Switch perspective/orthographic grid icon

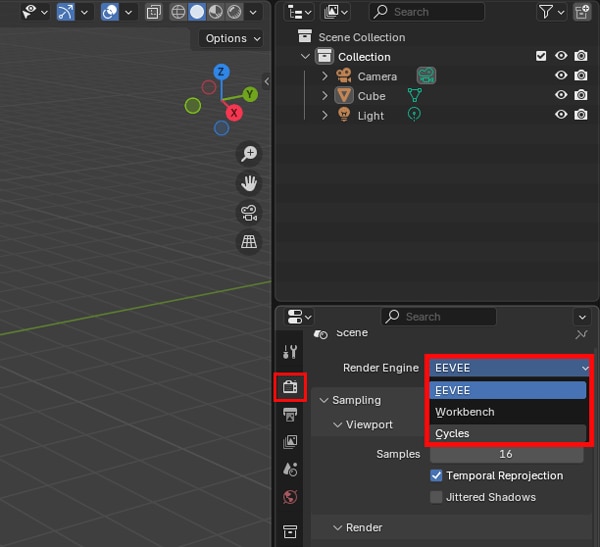249,242
